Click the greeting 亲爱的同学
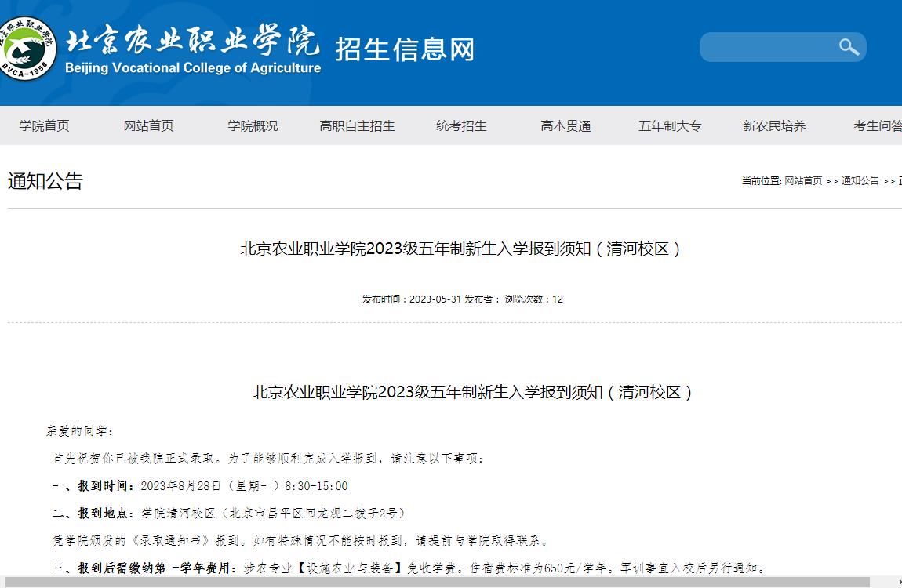This screenshot has width=902, height=588. pos(80,431)
